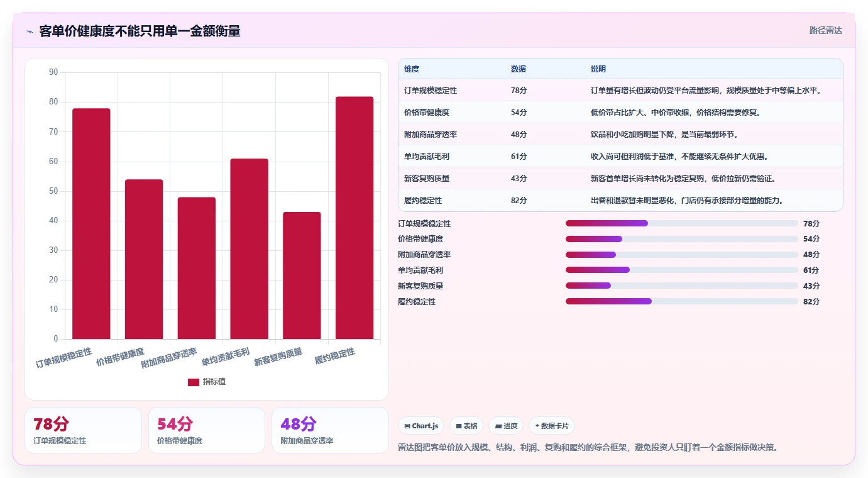
Task: Click the 90 y-axis label
Action: coord(53,72)
